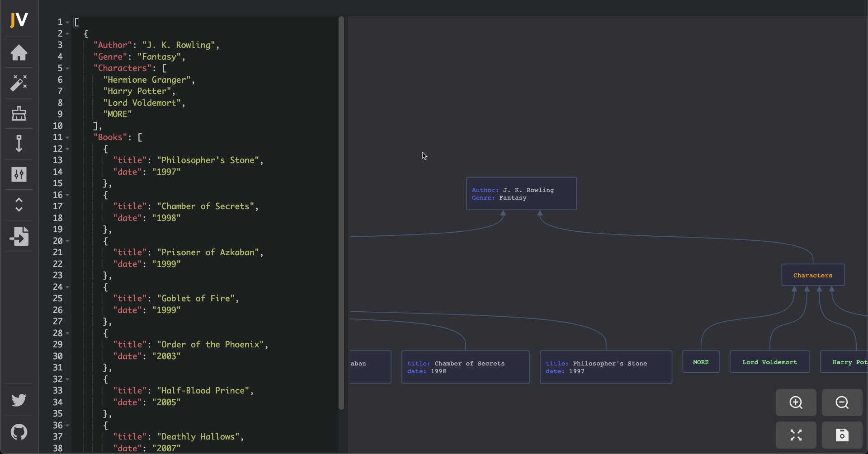Fold the Books array on line 11
The width and height of the screenshot is (868, 454).
coord(67,137)
